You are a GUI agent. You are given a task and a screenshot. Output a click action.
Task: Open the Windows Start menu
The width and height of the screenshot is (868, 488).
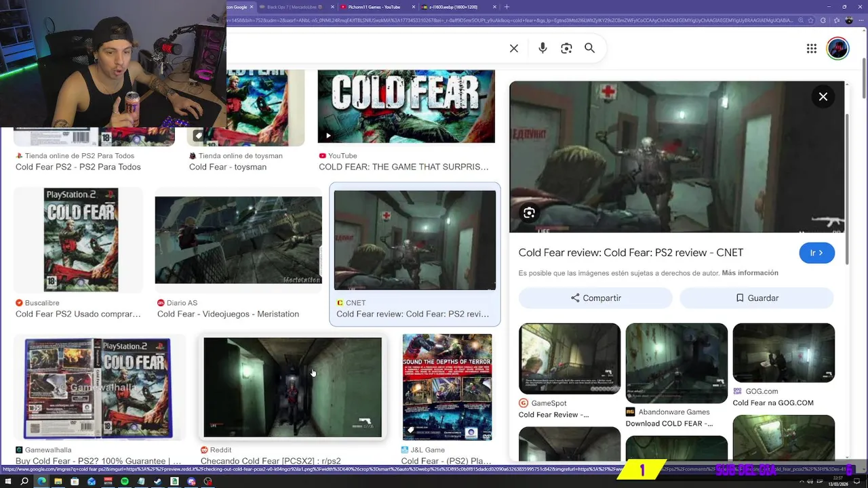(7, 481)
